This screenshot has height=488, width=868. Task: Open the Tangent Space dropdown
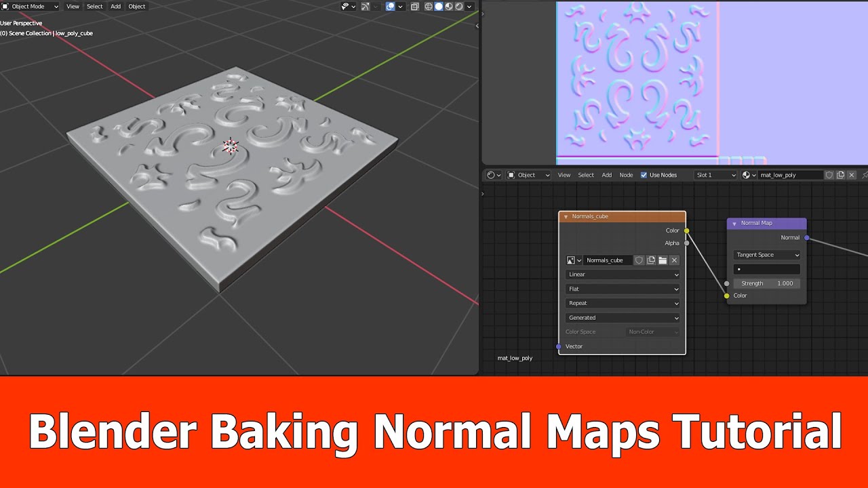(x=766, y=254)
